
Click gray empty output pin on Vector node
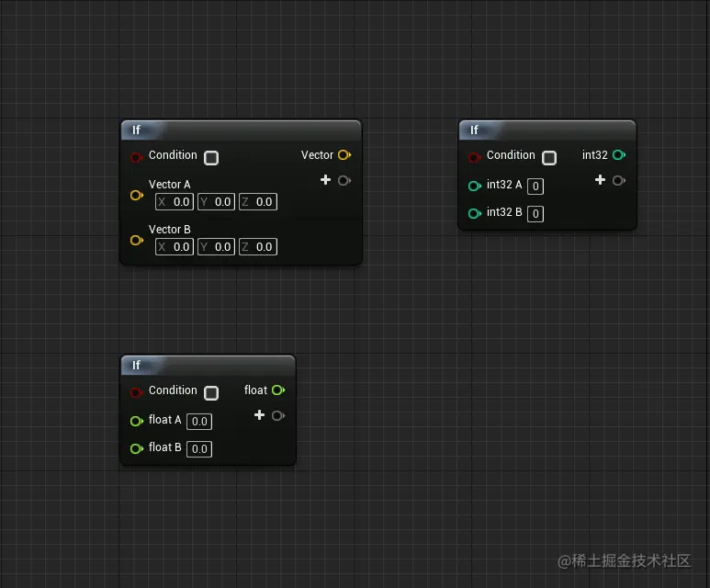[344, 181]
